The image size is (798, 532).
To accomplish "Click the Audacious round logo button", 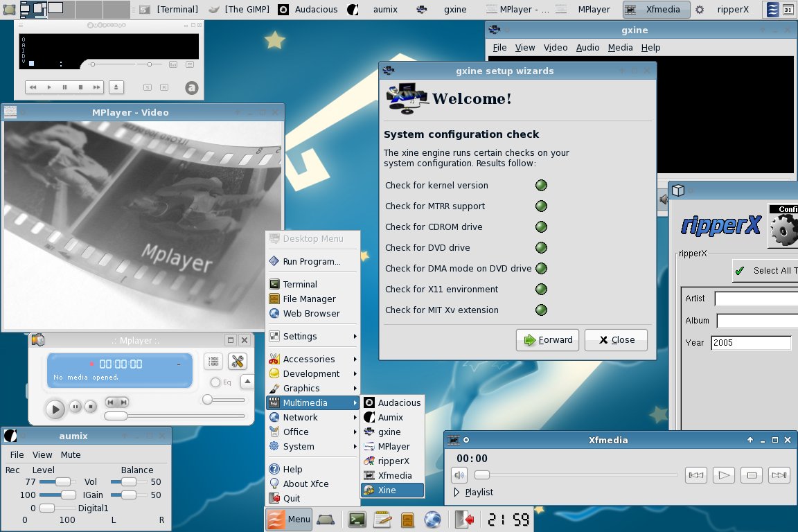I will [191, 87].
